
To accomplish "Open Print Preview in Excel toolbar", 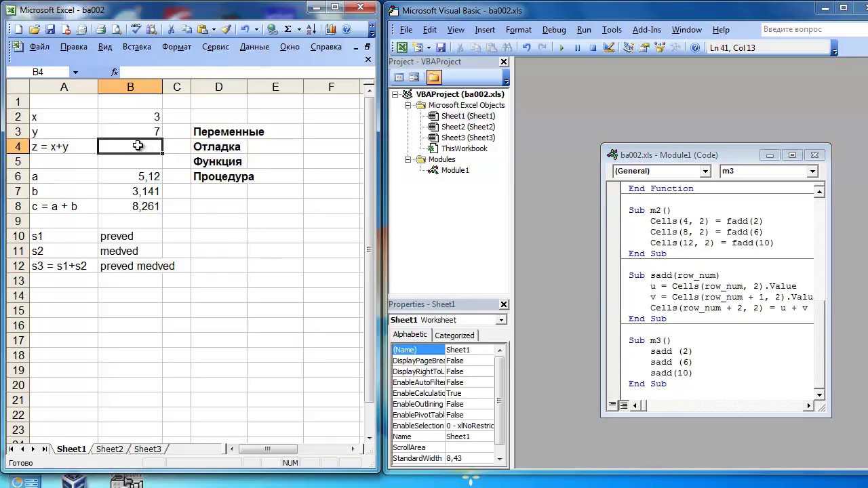I will [116, 29].
